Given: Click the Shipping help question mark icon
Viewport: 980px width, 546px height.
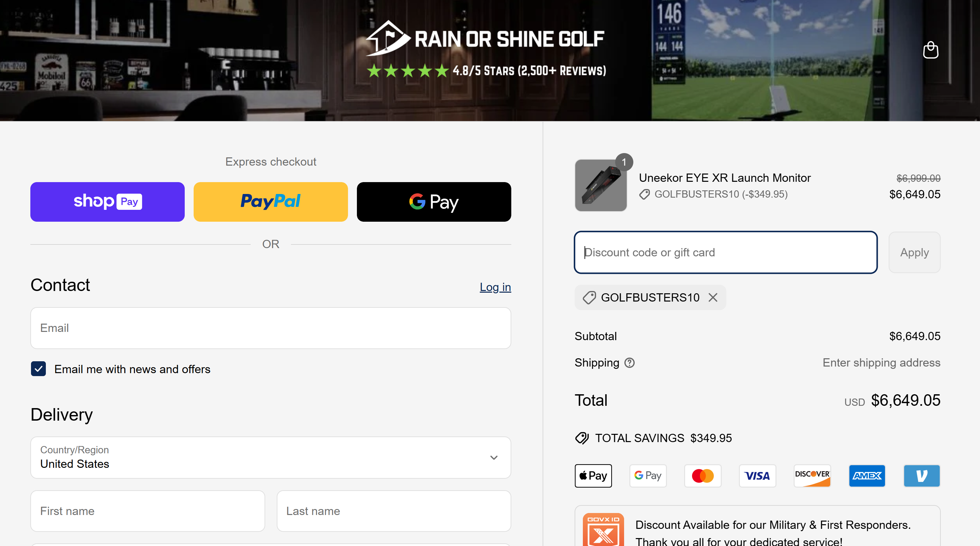Looking at the screenshot, I should point(630,363).
